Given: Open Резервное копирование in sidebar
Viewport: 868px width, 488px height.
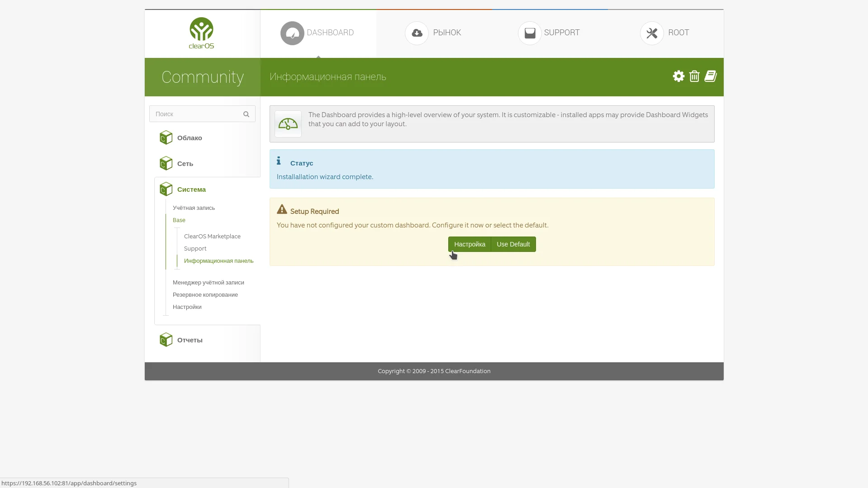Looking at the screenshot, I should pos(205,295).
